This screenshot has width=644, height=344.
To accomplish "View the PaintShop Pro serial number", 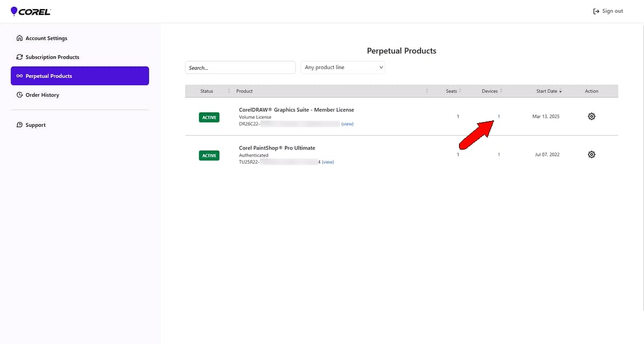I will (328, 162).
